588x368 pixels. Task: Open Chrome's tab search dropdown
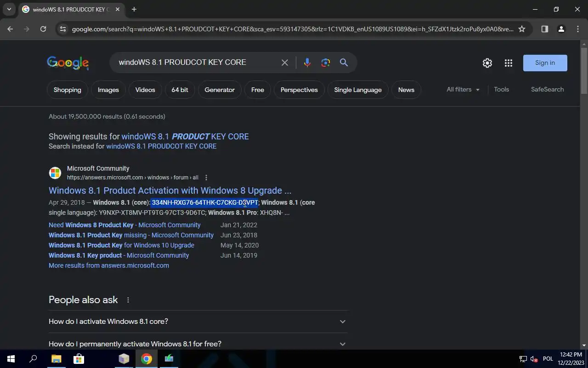9,9
